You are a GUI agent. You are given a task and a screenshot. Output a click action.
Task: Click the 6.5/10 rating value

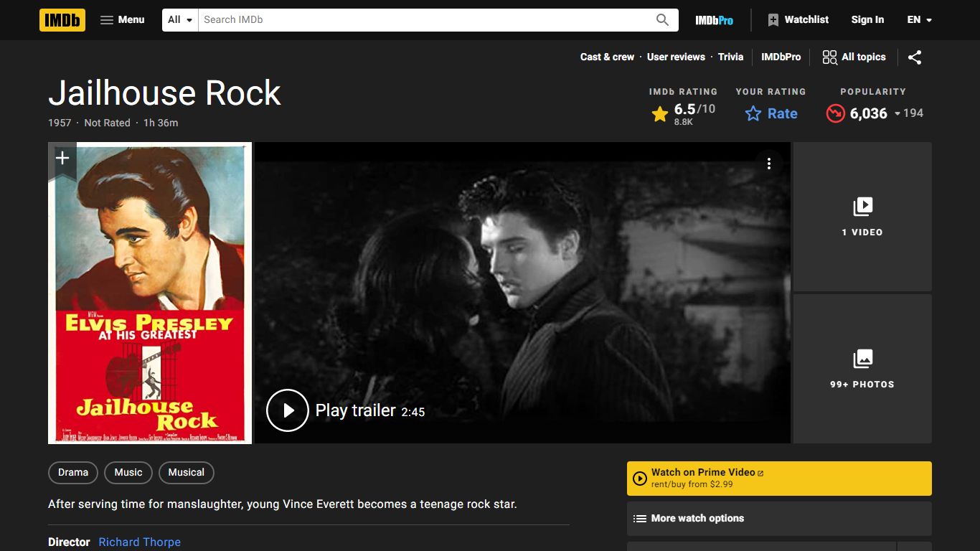point(694,109)
